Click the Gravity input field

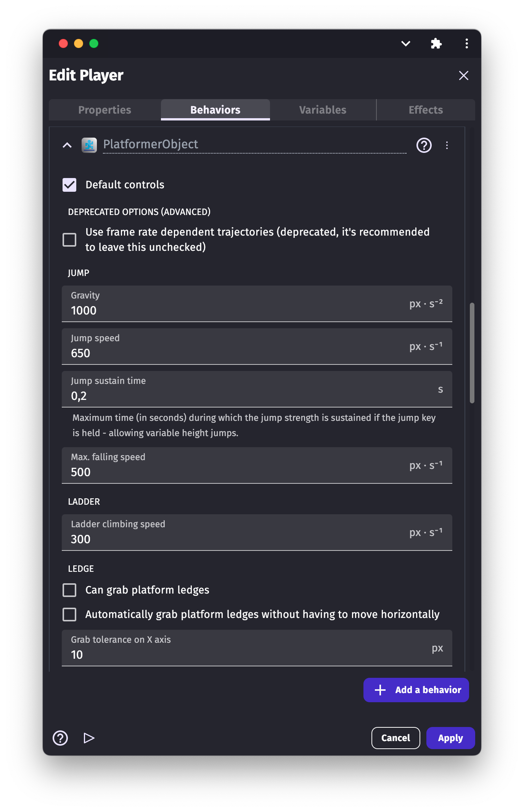(236, 310)
